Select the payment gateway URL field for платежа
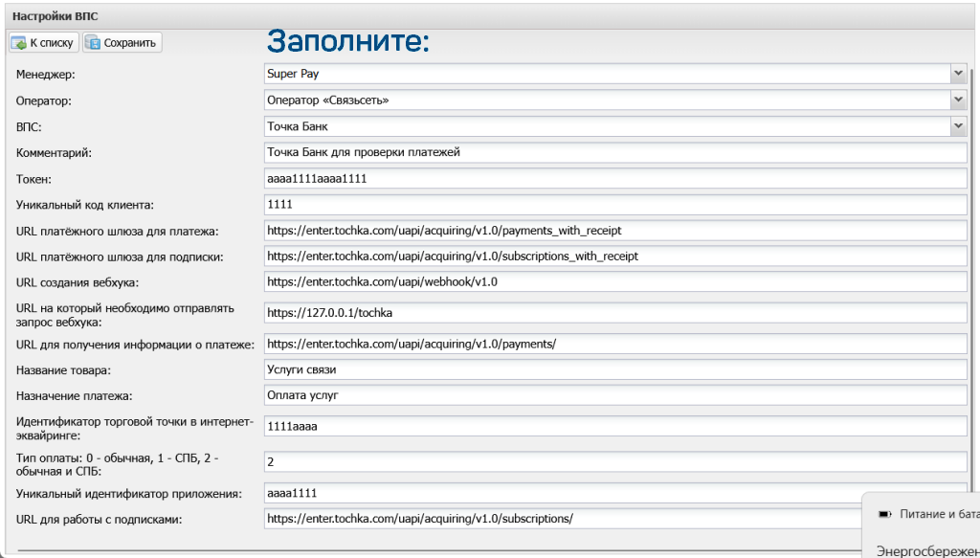The width and height of the screenshot is (980, 558). 614,231
